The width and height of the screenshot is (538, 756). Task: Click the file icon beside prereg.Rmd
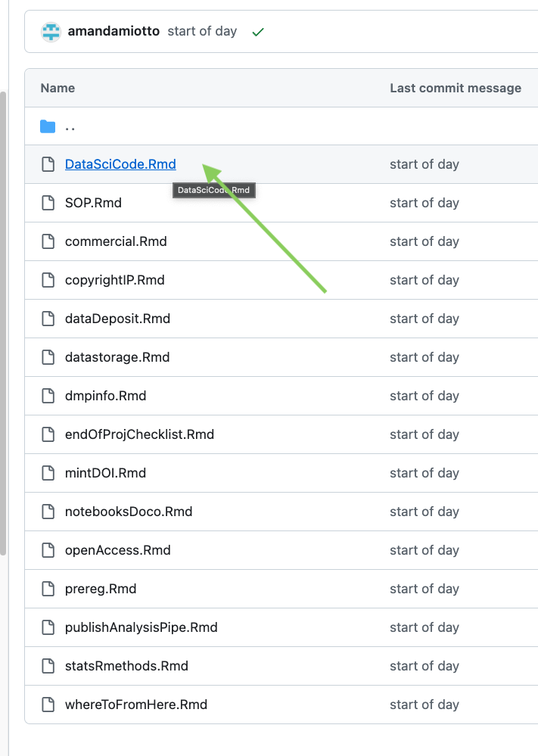[x=48, y=589]
